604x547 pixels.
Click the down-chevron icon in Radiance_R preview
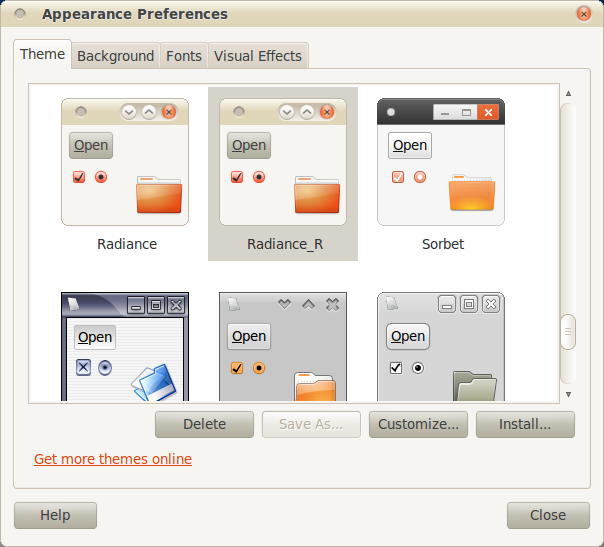tap(287, 112)
